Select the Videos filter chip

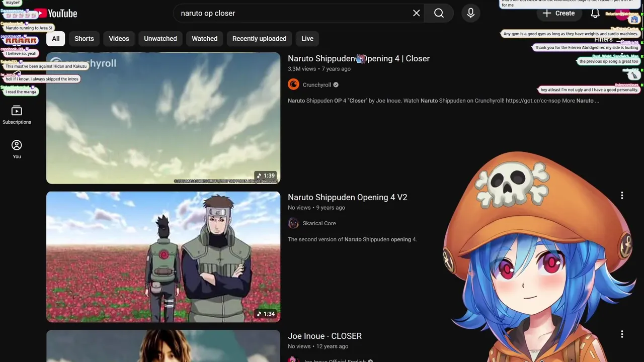119,39
